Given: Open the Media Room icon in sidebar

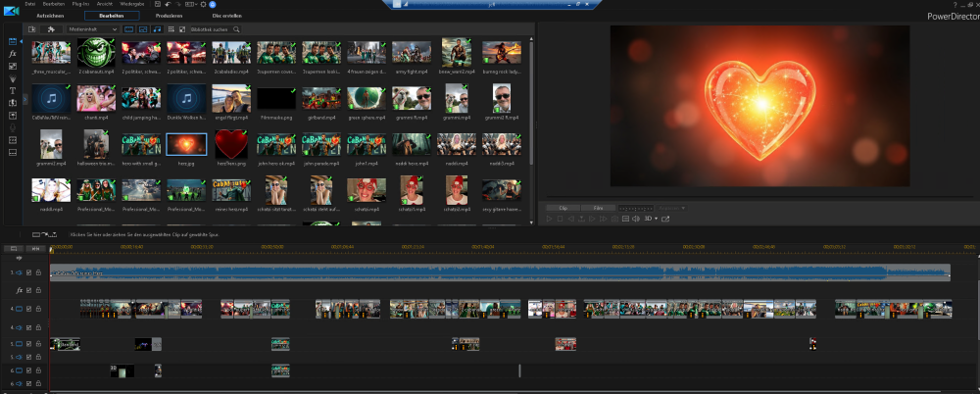Looking at the screenshot, I should tap(13, 42).
